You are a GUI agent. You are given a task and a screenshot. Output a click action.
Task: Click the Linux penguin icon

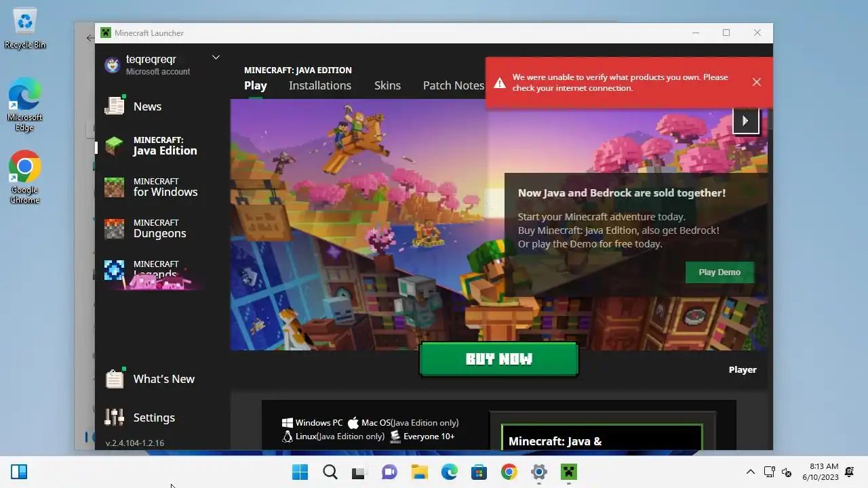click(288, 436)
